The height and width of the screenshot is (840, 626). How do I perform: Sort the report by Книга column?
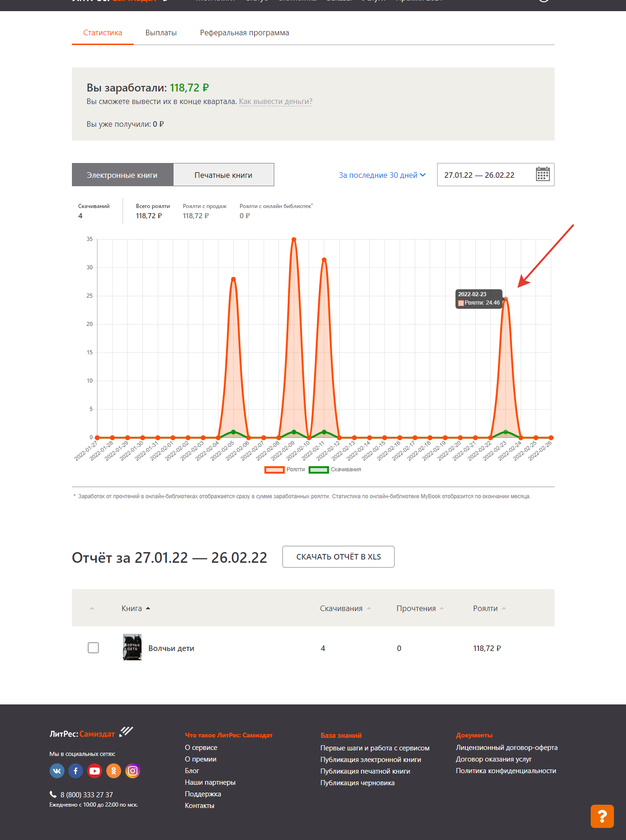(x=136, y=608)
